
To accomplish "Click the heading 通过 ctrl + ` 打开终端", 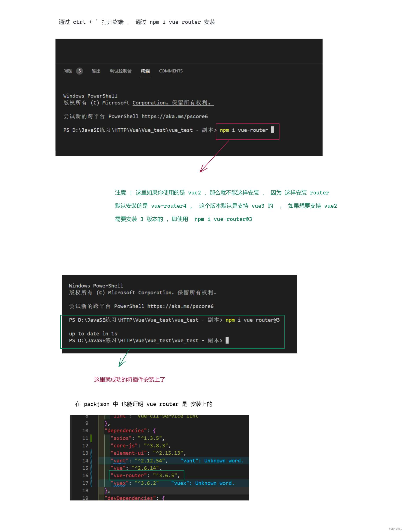I will coord(91,22).
